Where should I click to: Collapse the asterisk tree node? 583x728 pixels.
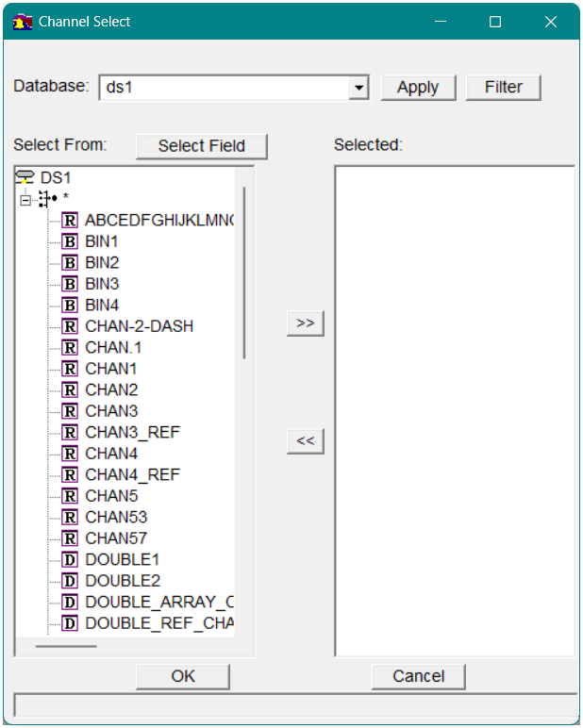(x=25, y=199)
